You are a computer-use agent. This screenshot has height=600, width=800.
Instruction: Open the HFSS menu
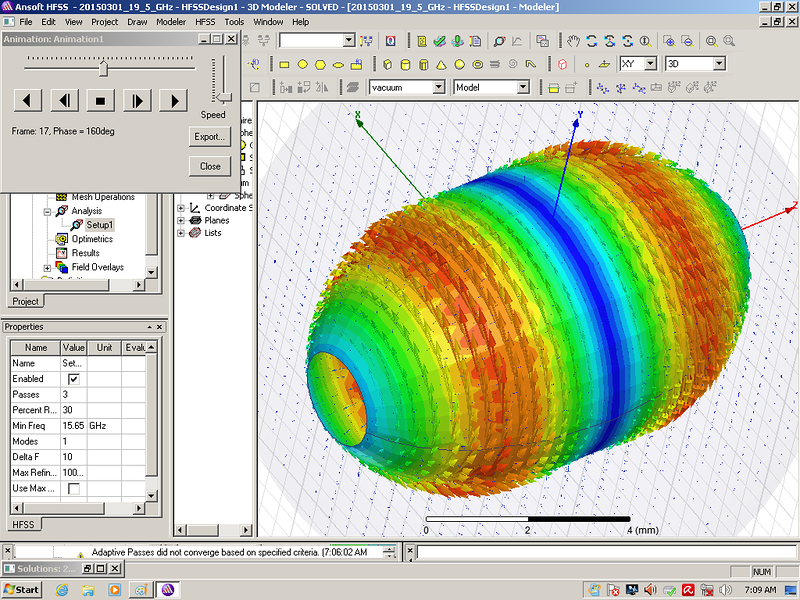click(204, 21)
